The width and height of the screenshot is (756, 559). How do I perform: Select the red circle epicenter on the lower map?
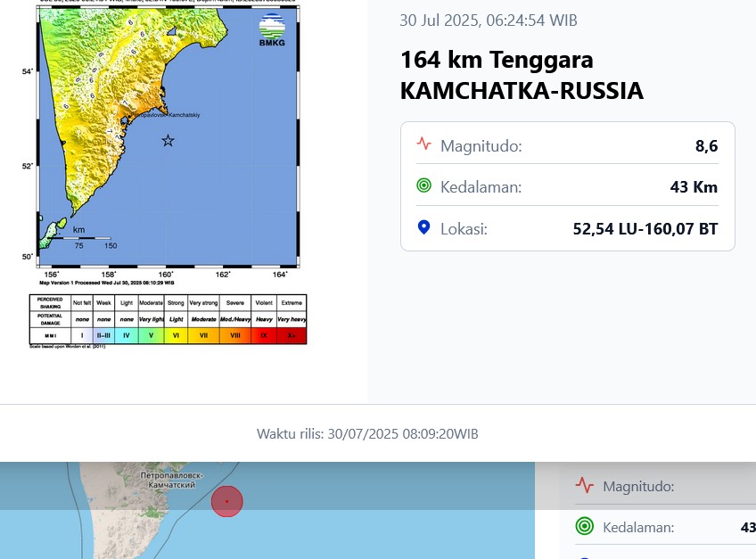point(227,501)
